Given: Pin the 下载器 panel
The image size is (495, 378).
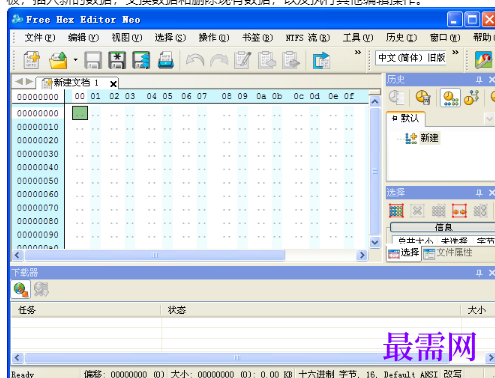Looking at the screenshot, I should tap(479, 273).
